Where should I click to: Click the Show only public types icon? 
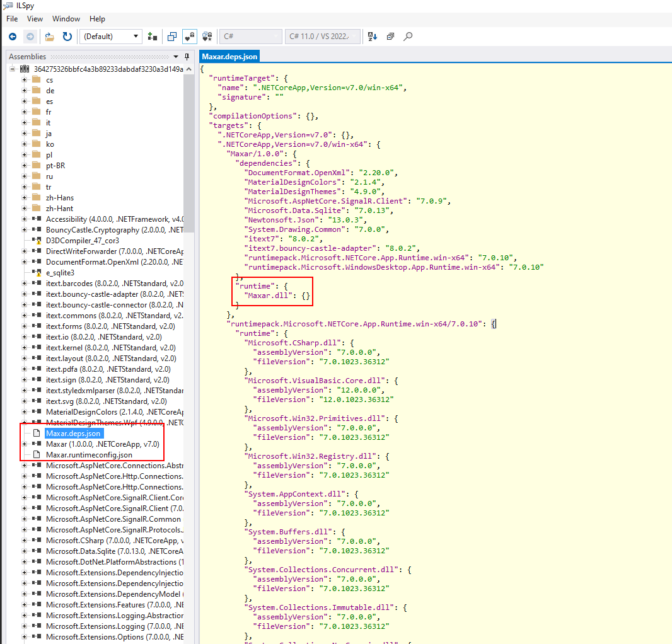click(173, 37)
